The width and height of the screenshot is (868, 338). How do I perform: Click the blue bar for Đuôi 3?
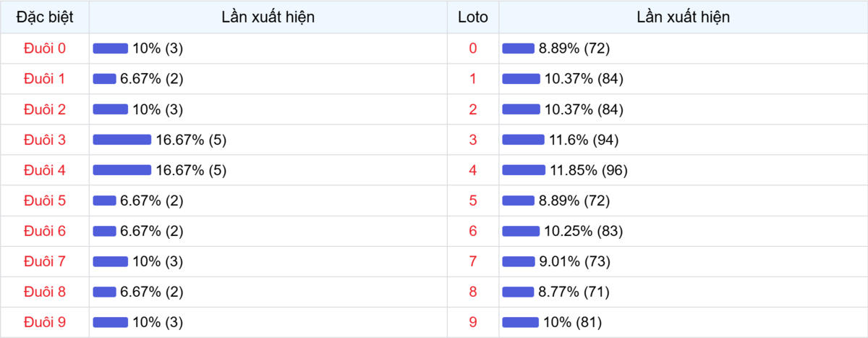pyautogui.click(x=122, y=140)
